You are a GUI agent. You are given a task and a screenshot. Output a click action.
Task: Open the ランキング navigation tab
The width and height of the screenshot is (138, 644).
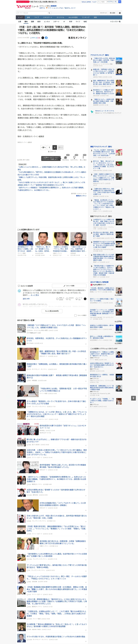click(86, 17)
